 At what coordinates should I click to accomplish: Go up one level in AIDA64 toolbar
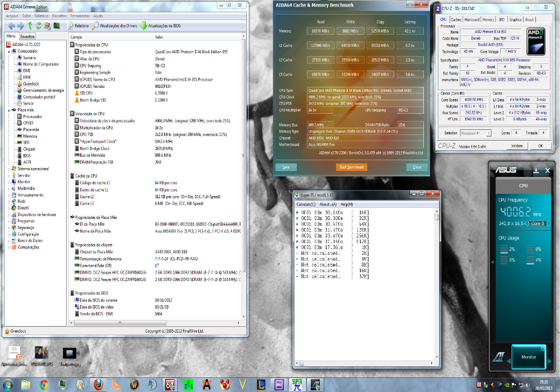(30, 26)
